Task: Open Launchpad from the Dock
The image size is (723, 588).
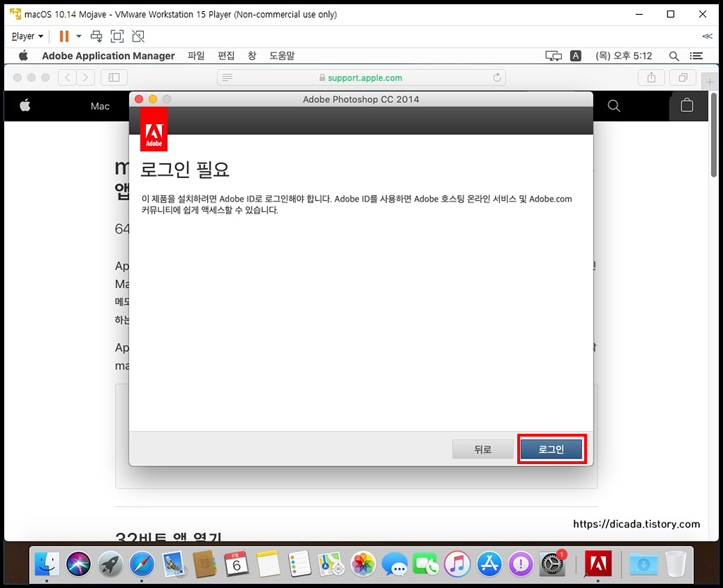Action: [x=110, y=563]
